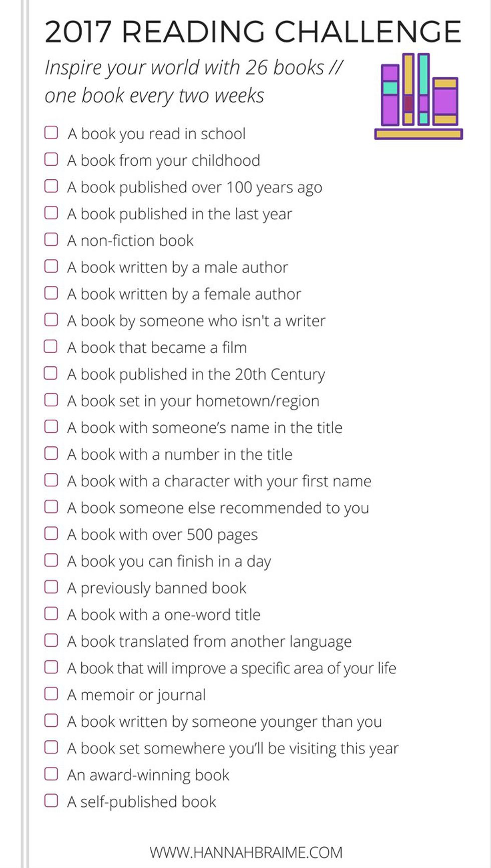The image size is (491, 868).
Task: Tick the 'A self-published book' checkbox
Action: click(51, 800)
